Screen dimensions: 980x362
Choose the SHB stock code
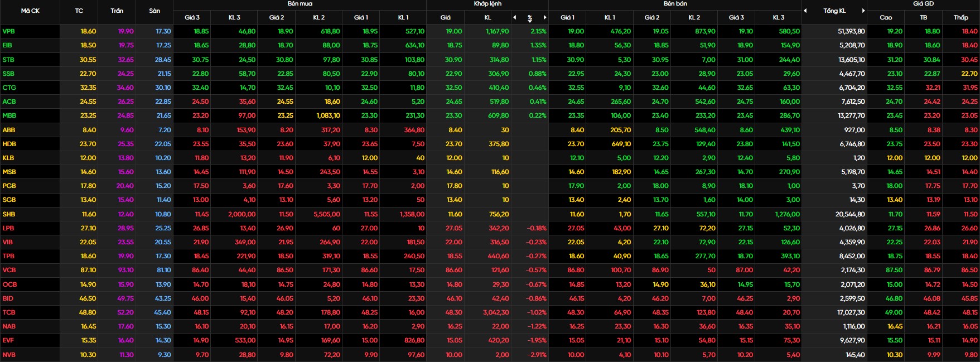coord(9,214)
